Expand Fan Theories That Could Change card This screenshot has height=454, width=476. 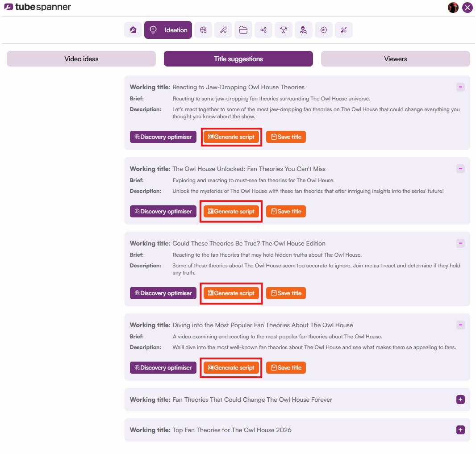click(460, 400)
